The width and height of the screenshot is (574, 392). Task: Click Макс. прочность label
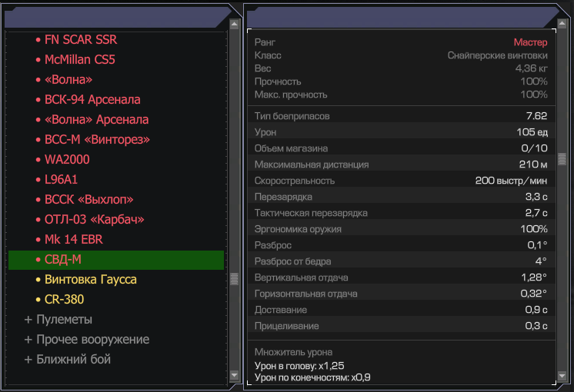pyautogui.click(x=291, y=95)
